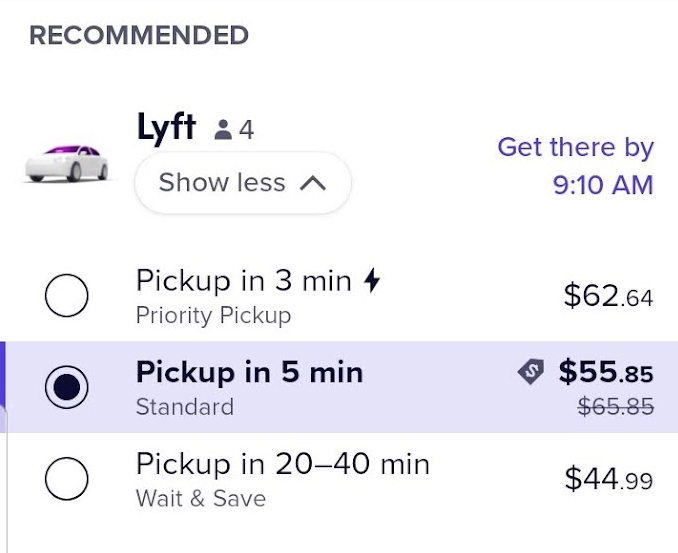This screenshot has height=553, width=678.
Task: Select the Standard pickup radio button
Action: (67, 387)
